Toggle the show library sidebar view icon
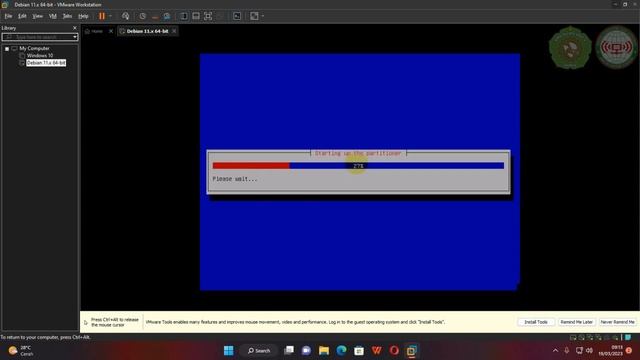This screenshot has height=360, width=640. [x=184, y=16]
